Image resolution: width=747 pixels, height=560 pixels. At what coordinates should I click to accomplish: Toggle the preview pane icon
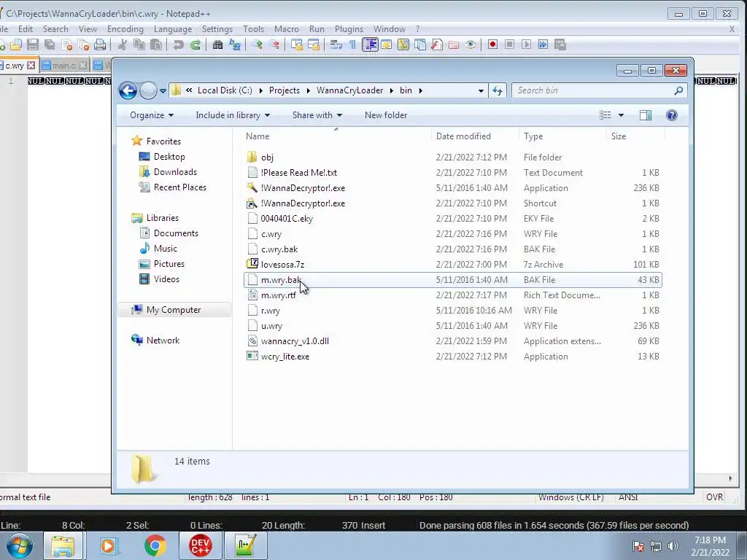(646, 115)
